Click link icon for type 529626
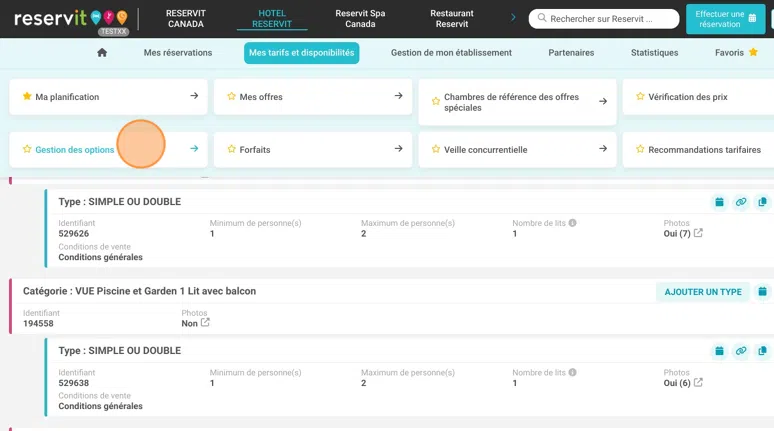774x431 pixels. pyautogui.click(x=741, y=202)
